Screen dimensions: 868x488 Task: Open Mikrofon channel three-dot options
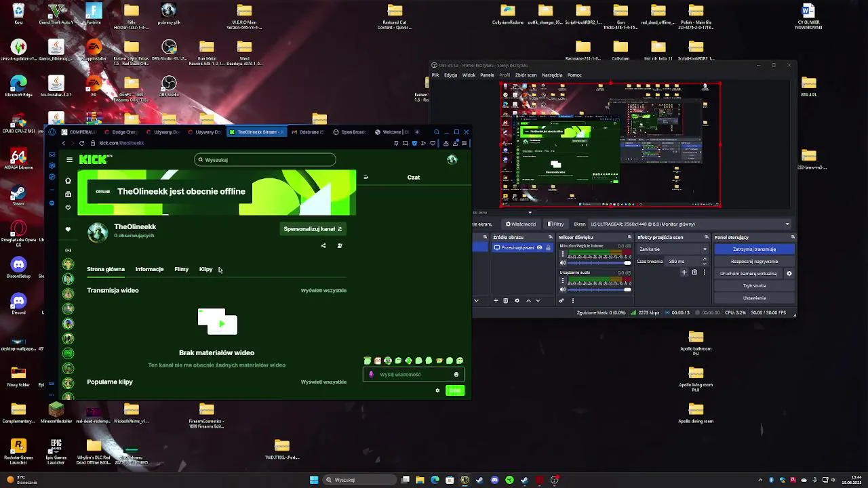pos(563,253)
